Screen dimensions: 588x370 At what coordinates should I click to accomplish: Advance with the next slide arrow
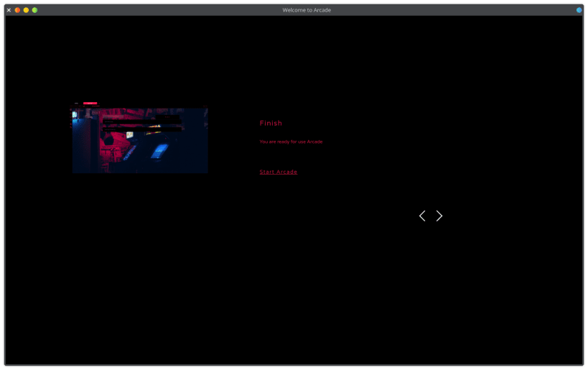tap(439, 216)
